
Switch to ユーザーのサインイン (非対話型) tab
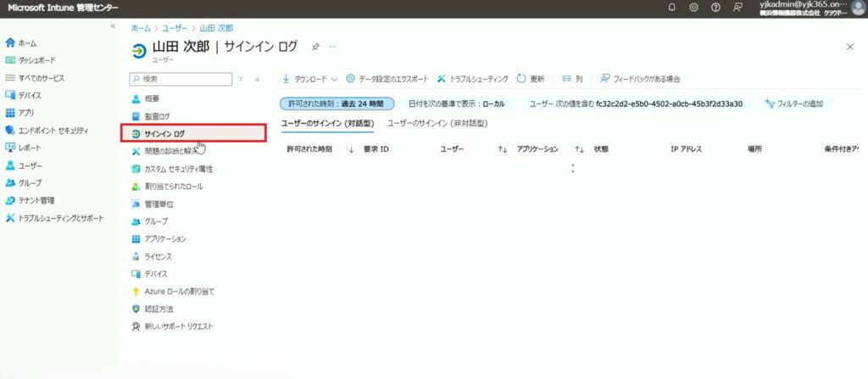(x=437, y=123)
